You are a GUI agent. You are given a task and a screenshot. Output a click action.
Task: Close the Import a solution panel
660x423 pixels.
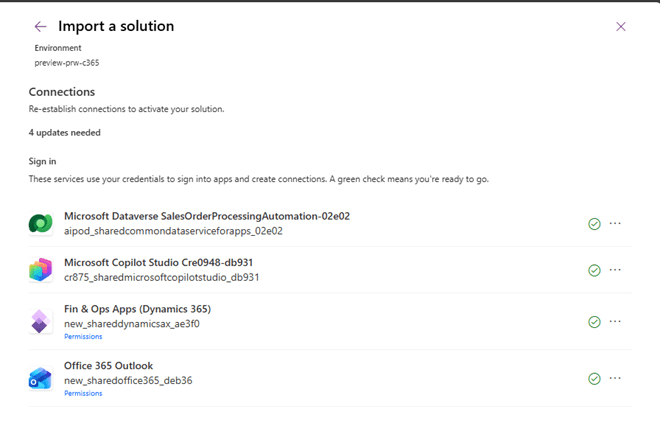[x=621, y=26]
